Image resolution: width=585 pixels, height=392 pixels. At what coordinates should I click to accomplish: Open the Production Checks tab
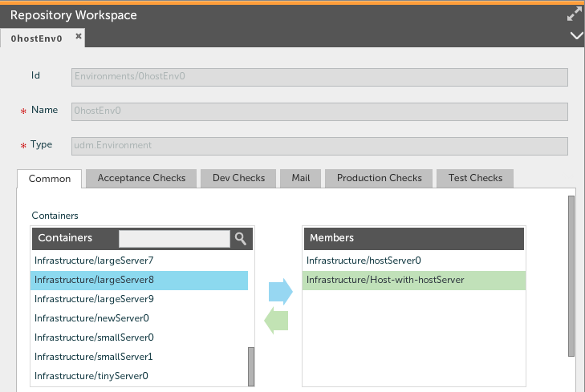coord(379,178)
